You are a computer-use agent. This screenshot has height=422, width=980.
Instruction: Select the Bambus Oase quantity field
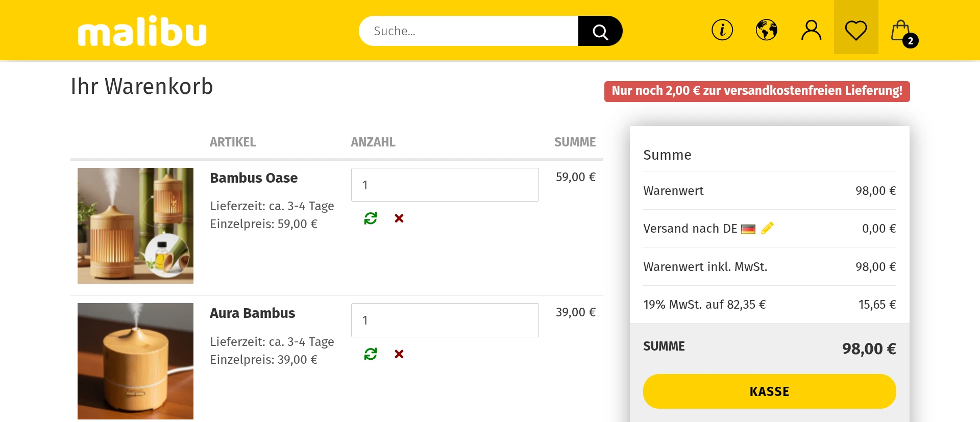(445, 185)
